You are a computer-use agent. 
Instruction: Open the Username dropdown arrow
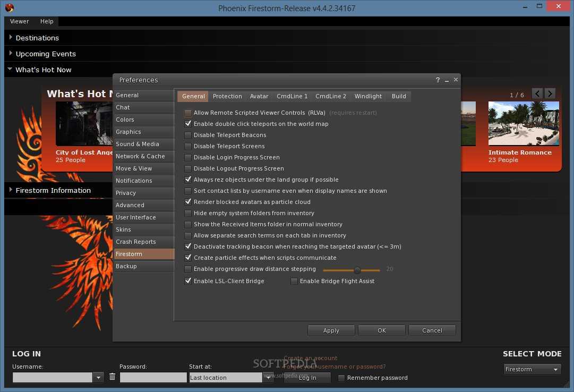98,377
